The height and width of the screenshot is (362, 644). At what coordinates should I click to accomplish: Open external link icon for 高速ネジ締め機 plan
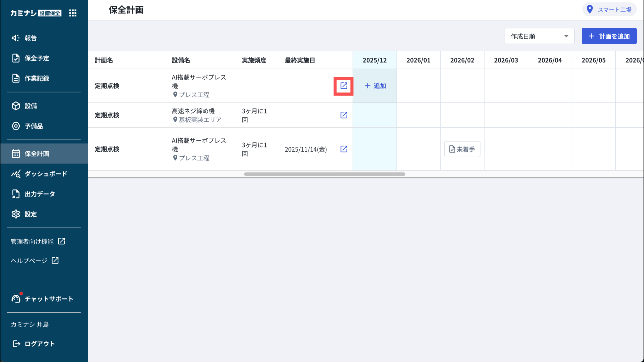point(344,115)
